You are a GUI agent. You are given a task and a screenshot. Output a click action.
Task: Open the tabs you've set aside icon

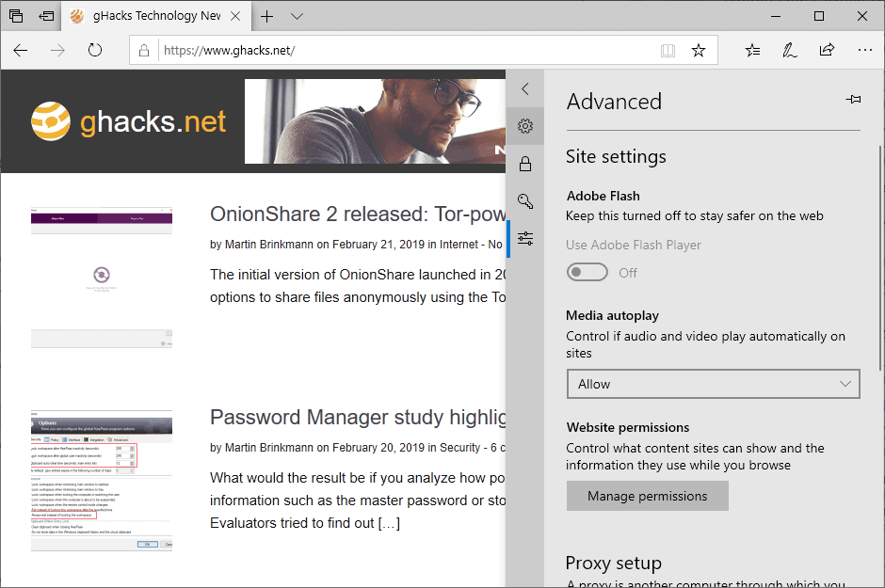(x=16, y=16)
